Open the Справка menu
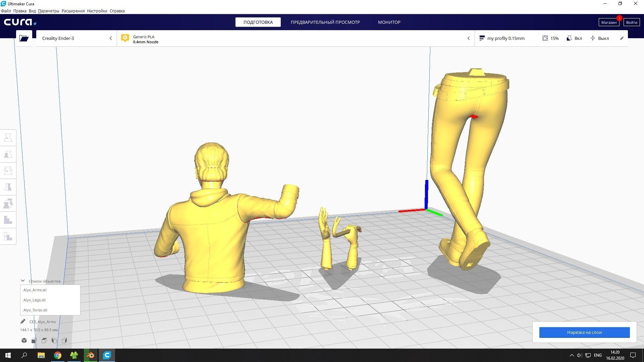The width and height of the screenshot is (644, 362). click(117, 11)
